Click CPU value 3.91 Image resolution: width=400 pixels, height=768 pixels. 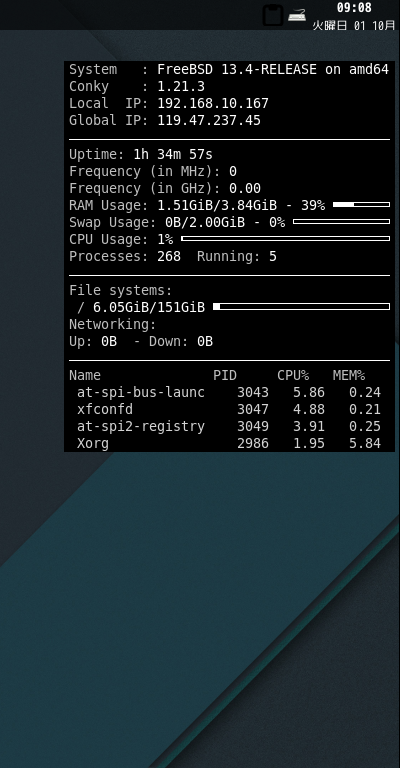309,426
